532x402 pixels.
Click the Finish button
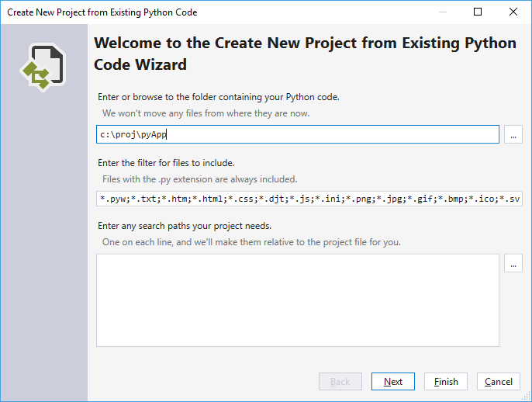click(x=446, y=381)
